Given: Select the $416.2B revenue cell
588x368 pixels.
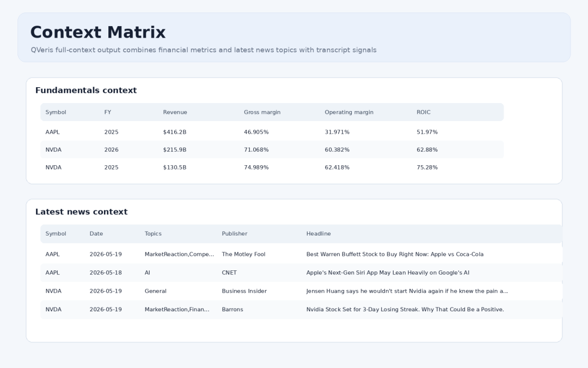Looking at the screenshot, I should pos(175,132).
